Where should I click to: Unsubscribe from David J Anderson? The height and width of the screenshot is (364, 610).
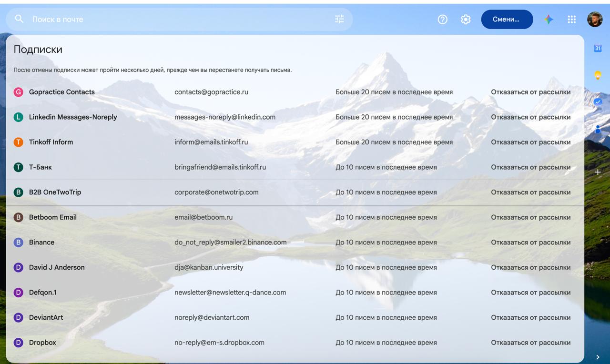click(x=531, y=267)
